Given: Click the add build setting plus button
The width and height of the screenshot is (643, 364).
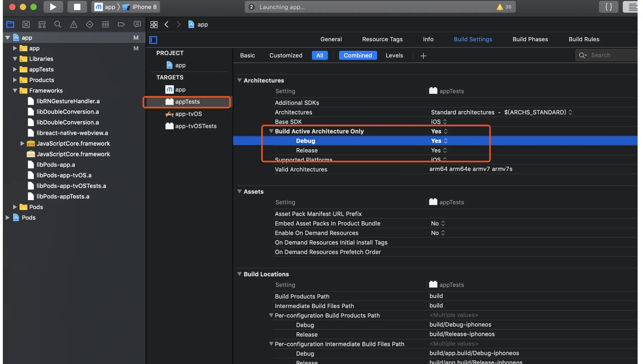Looking at the screenshot, I should point(423,56).
